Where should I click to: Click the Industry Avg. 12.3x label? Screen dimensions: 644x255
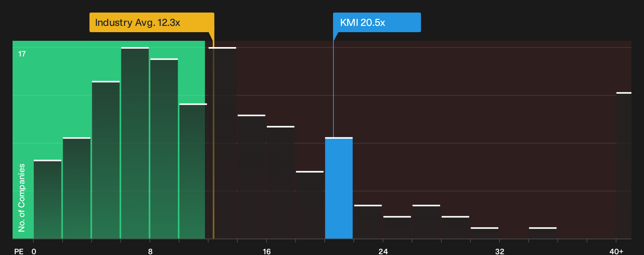click(152, 22)
